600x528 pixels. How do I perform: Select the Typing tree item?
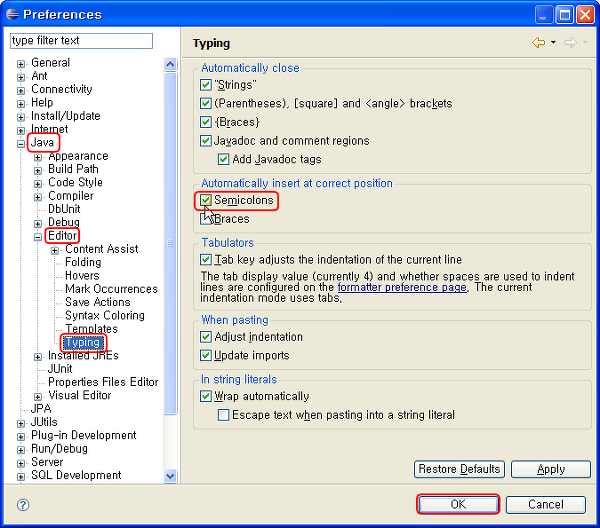pyautogui.click(x=83, y=342)
